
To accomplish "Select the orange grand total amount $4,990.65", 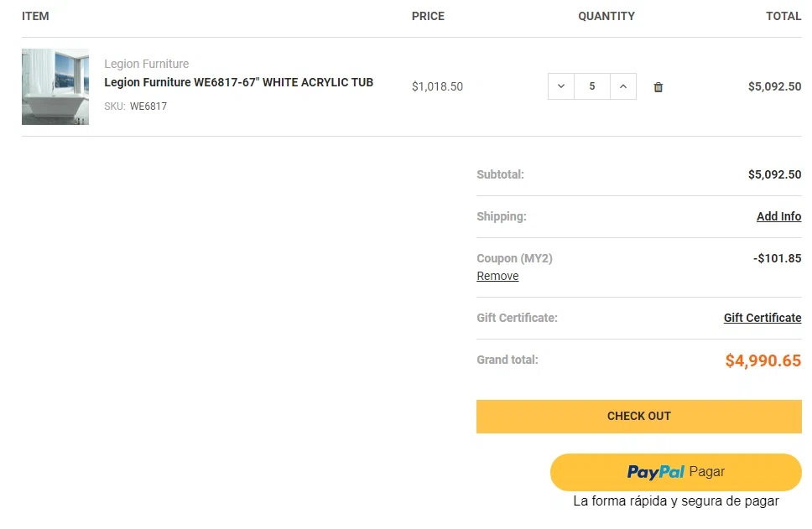I will click(x=763, y=360).
